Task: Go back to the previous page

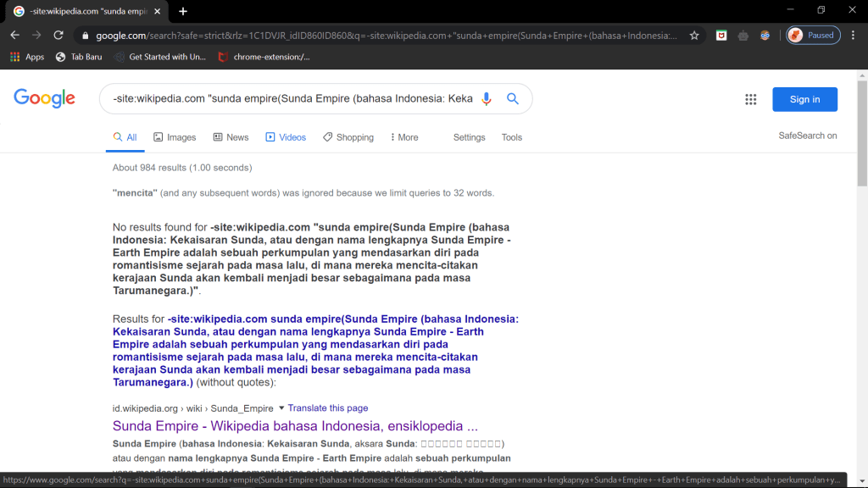Action: click(15, 36)
